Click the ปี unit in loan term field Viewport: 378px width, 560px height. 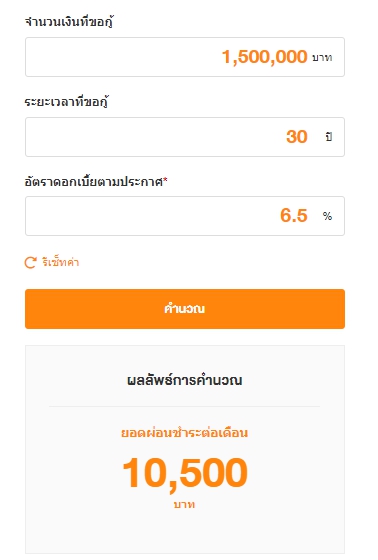[329, 136]
